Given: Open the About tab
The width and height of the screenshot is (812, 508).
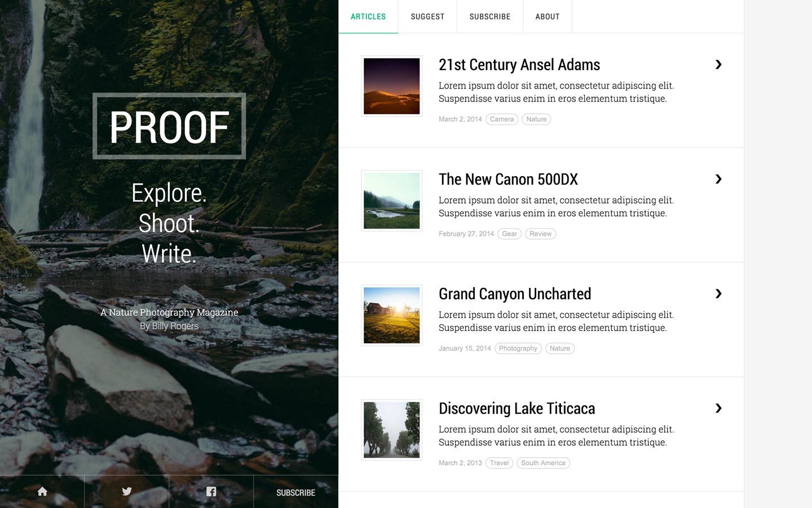Looking at the screenshot, I should point(547,16).
